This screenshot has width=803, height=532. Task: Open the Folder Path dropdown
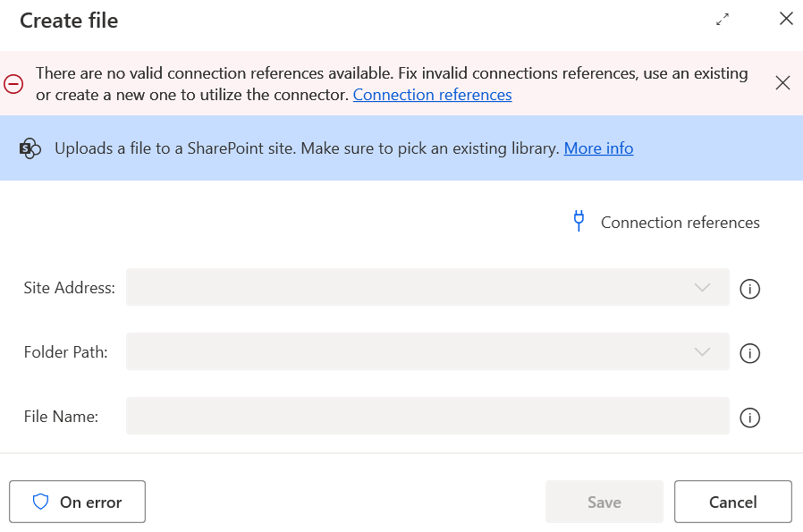[x=427, y=351]
